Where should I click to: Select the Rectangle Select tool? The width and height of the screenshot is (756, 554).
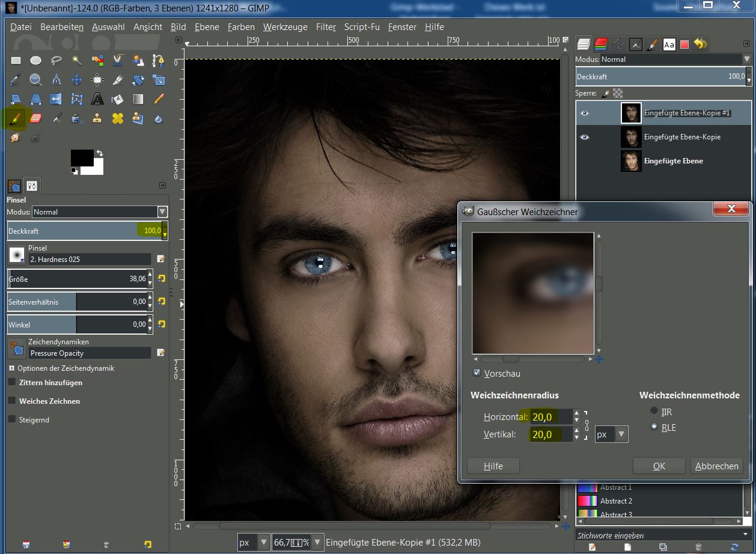tap(16, 60)
